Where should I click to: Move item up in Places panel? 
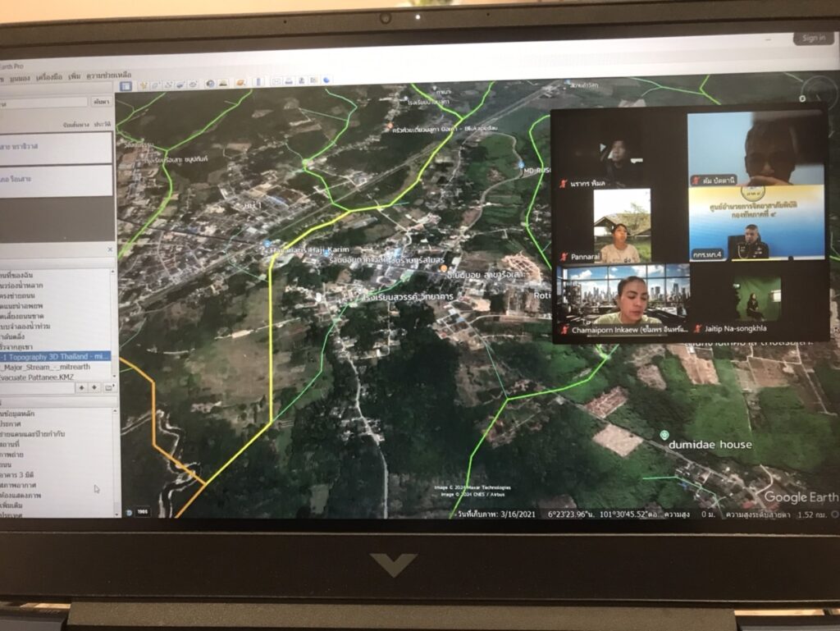pos(81,387)
